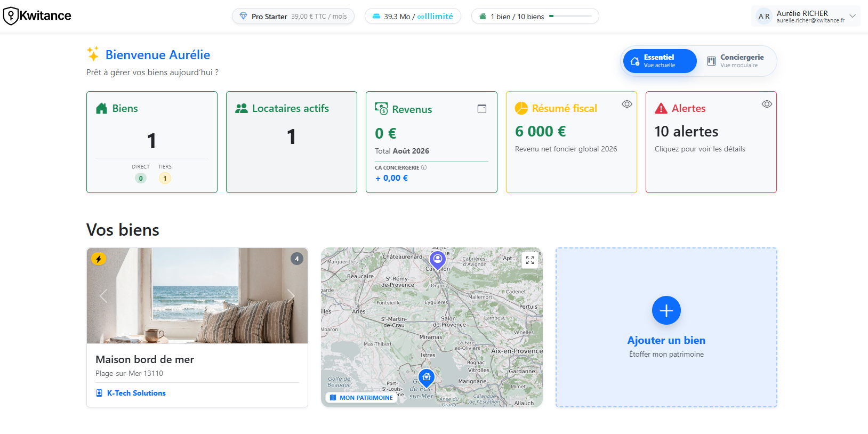
Task: Show previous photo of Maison bord de mer
Action: 103,295
